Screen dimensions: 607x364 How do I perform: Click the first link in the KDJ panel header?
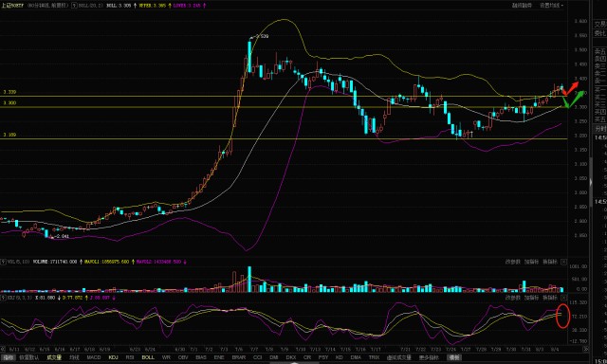tap(513, 298)
